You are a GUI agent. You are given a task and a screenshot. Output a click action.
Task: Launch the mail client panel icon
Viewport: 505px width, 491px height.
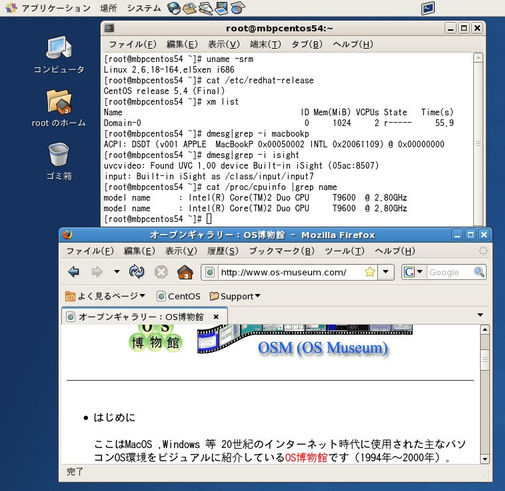click(190, 8)
